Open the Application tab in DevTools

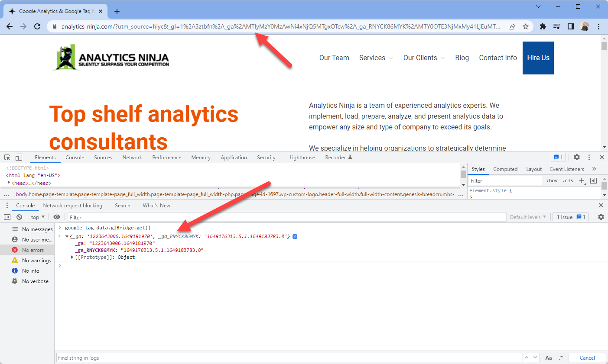(x=234, y=158)
